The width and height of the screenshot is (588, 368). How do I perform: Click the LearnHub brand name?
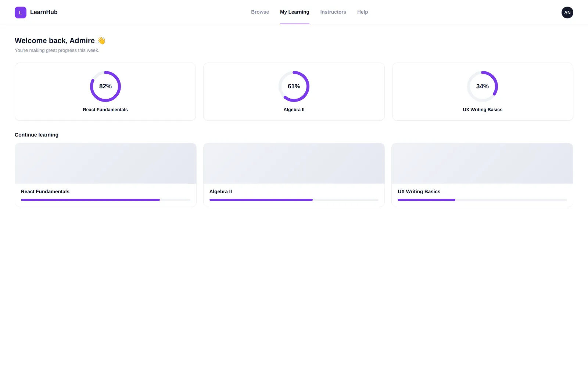coord(44,12)
